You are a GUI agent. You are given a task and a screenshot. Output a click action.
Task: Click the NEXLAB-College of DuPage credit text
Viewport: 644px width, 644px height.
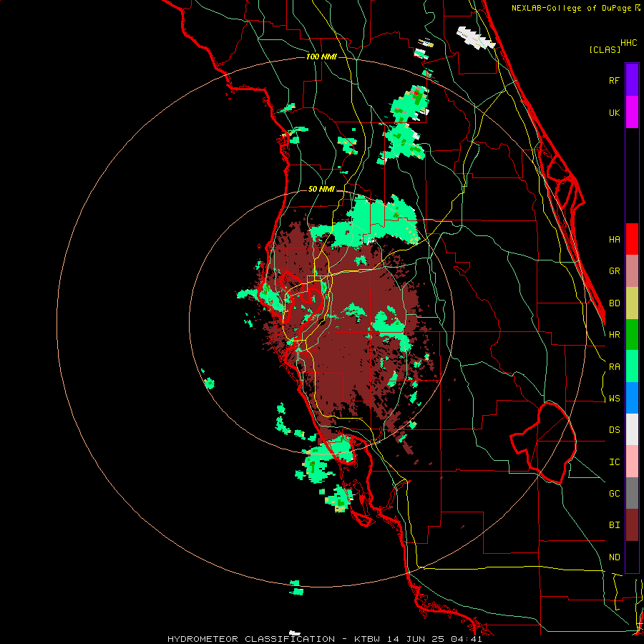tap(571, 8)
